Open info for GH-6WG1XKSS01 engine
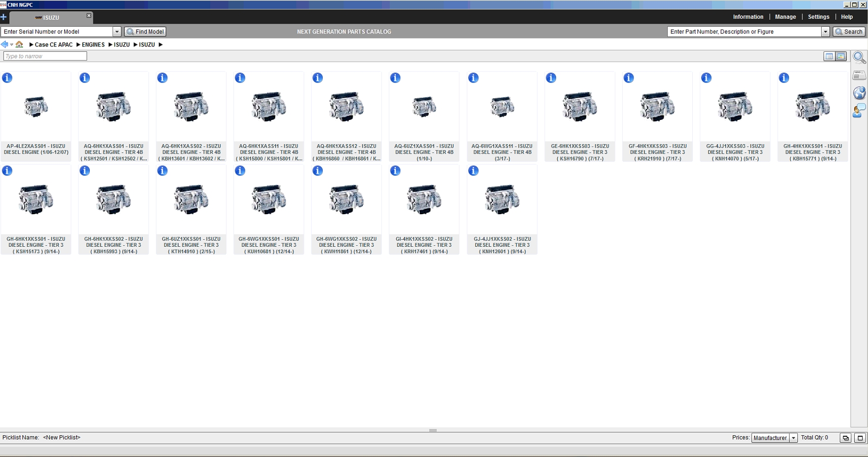868x457 pixels. click(240, 171)
